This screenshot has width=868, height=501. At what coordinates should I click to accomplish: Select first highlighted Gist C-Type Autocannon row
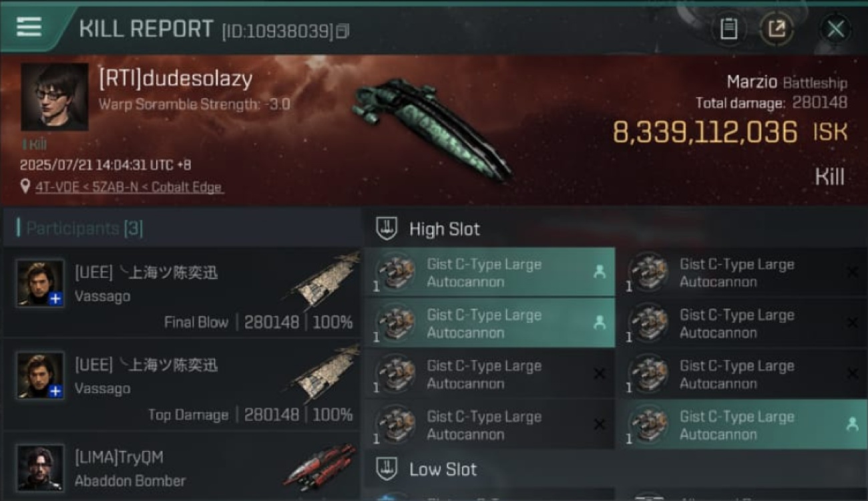click(x=490, y=272)
